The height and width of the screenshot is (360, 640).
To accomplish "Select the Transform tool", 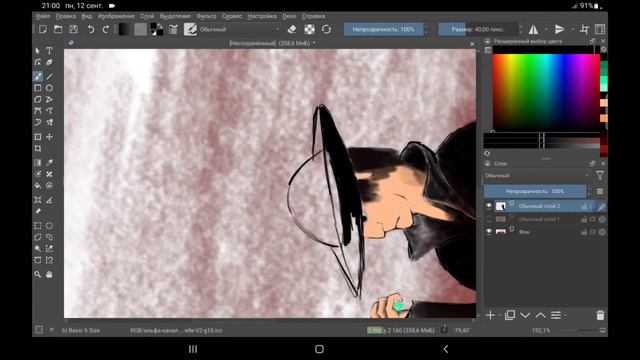I will [38, 137].
